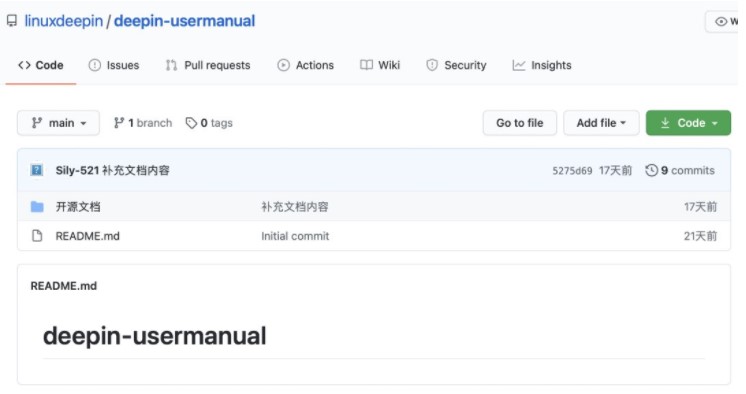Open the Security tab
Viewport: 746px width, 394px height.
[x=456, y=65]
